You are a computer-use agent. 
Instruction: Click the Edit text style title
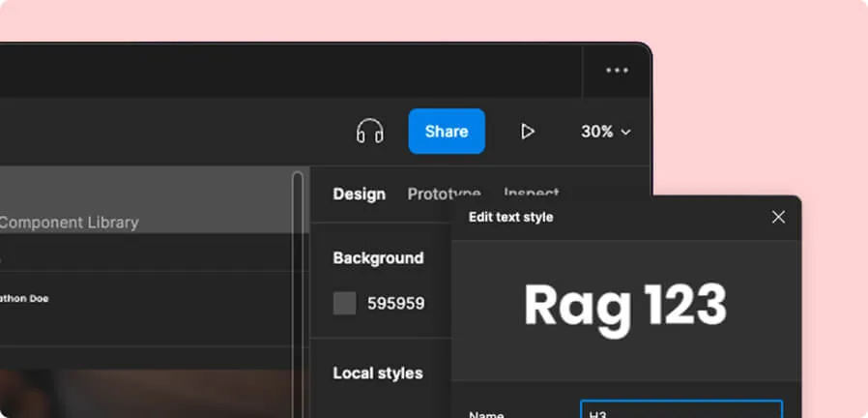point(511,218)
